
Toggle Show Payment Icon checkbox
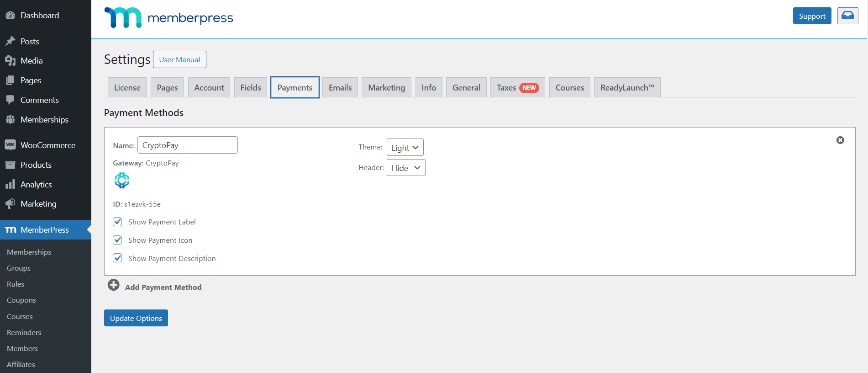[x=117, y=240]
